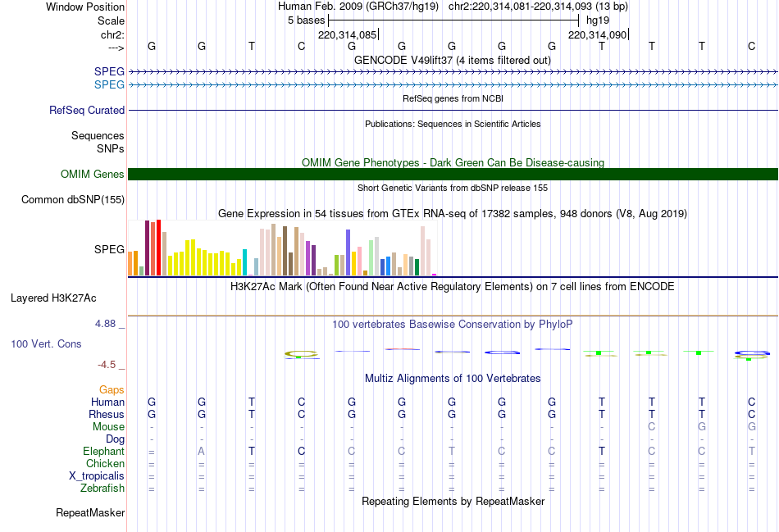
Task: Click the SNPs subtrack label
Action: 111,148
